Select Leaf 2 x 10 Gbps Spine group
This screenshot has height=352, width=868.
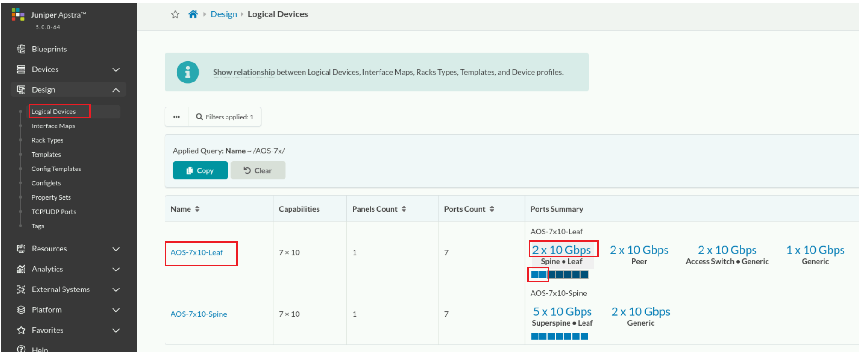pos(562,255)
